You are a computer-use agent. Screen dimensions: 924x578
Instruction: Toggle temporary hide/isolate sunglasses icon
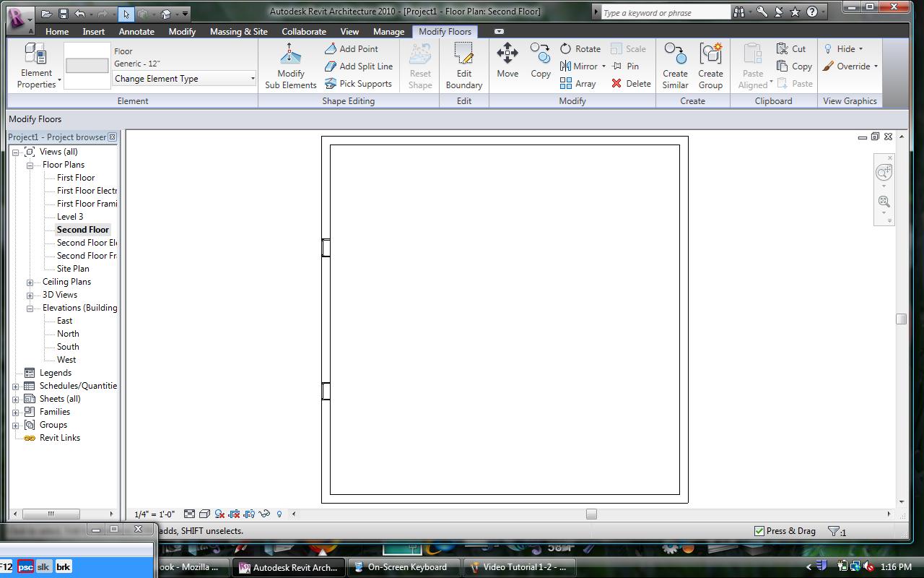point(264,514)
